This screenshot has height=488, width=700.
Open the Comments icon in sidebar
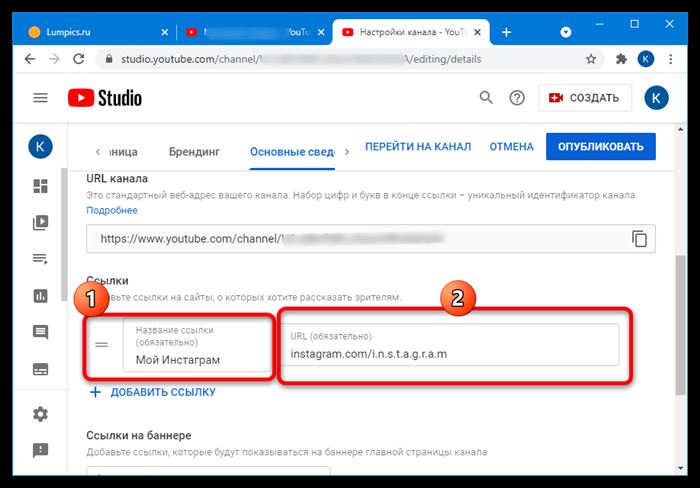click(40, 332)
